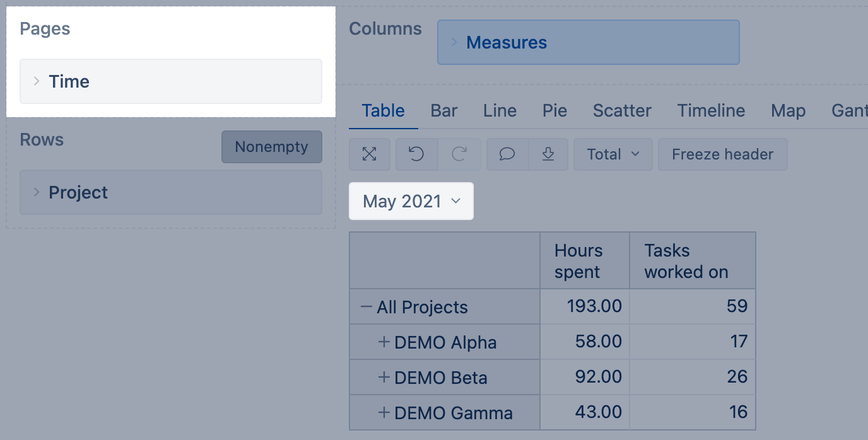Click the export download icon

click(548, 154)
